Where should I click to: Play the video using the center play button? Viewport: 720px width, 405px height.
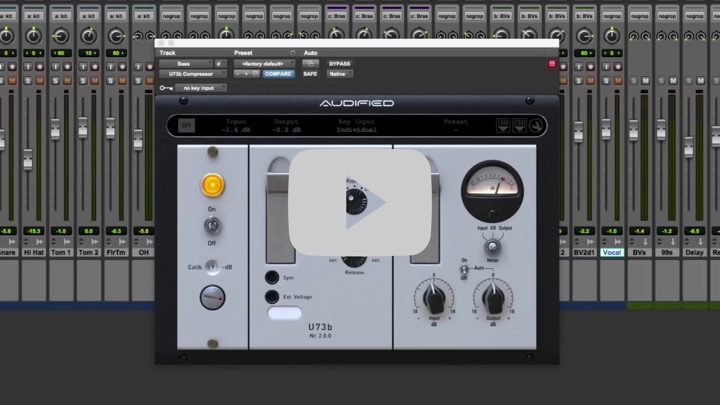click(360, 202)
